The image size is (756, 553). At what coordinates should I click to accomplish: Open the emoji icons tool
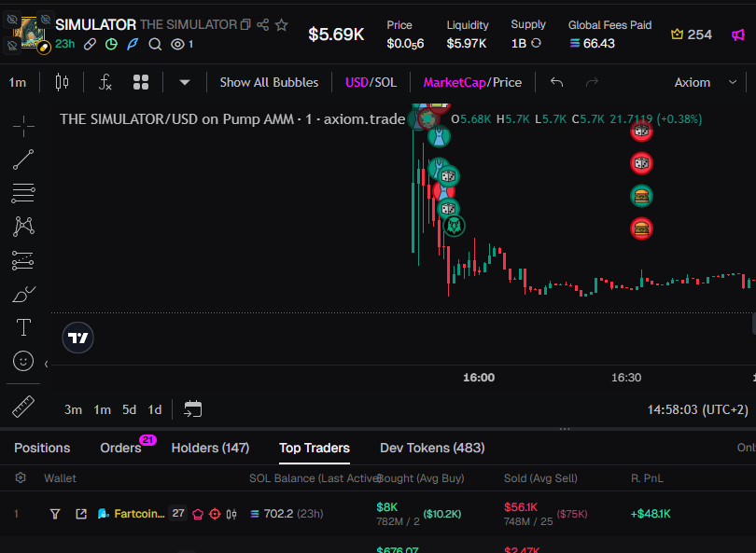click(x=23, y=361)
